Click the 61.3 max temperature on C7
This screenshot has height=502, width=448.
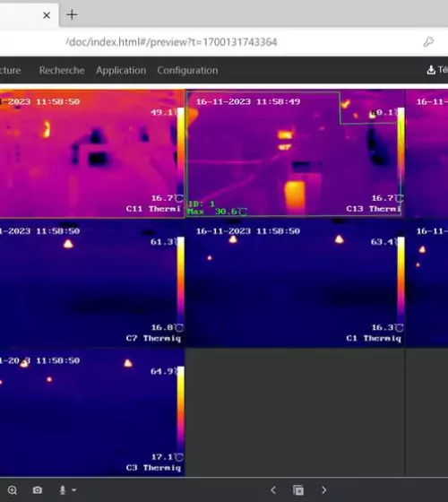[x=163, y=242]
